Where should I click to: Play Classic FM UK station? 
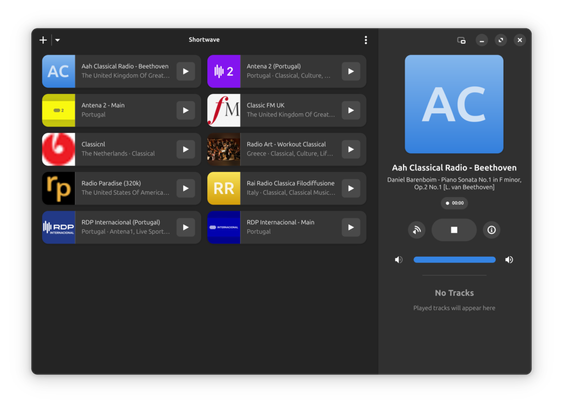click(351, 110)
